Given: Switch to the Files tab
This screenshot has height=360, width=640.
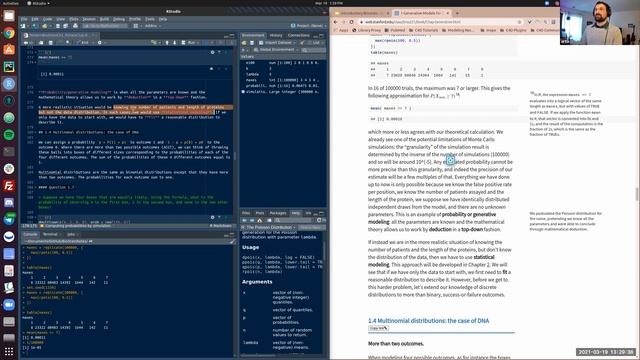Looking at the screenshot, I should pyautogui.click(x=246, y=213).
